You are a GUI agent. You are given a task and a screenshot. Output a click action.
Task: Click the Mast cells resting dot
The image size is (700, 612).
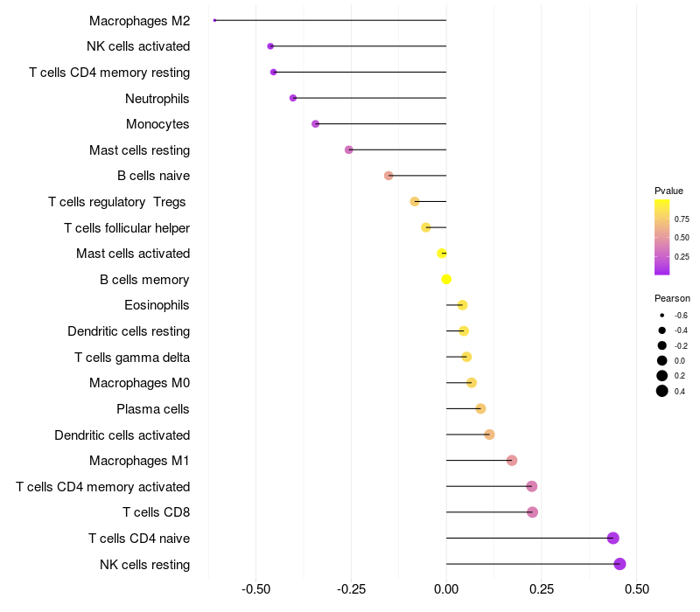point(348,150)
